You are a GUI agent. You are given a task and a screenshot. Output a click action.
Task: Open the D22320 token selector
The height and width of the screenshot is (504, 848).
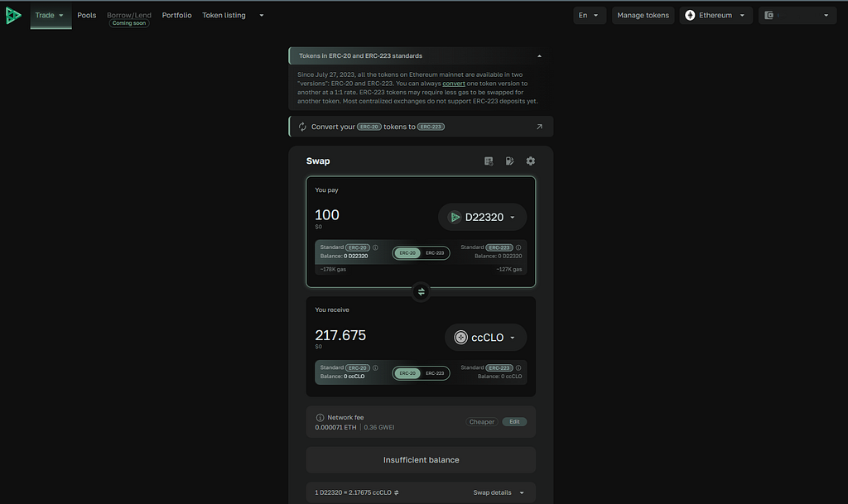483,217
